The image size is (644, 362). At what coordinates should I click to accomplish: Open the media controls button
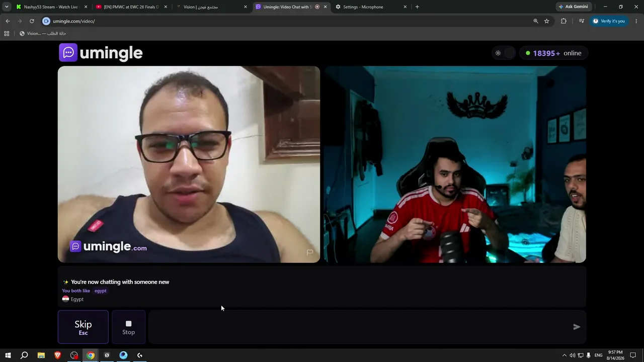581,21
